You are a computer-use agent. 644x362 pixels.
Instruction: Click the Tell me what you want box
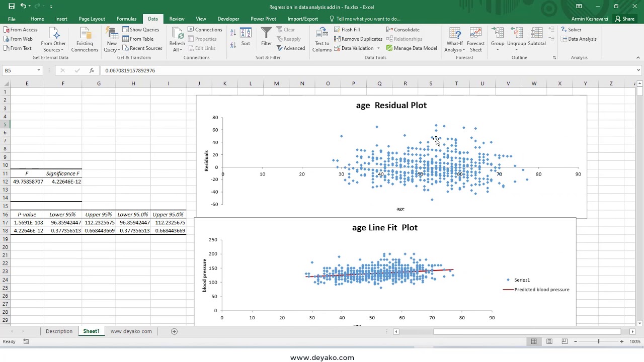pos(365,19)
